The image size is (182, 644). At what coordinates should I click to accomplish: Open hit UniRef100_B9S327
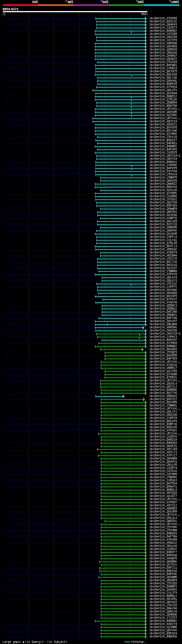163,399
